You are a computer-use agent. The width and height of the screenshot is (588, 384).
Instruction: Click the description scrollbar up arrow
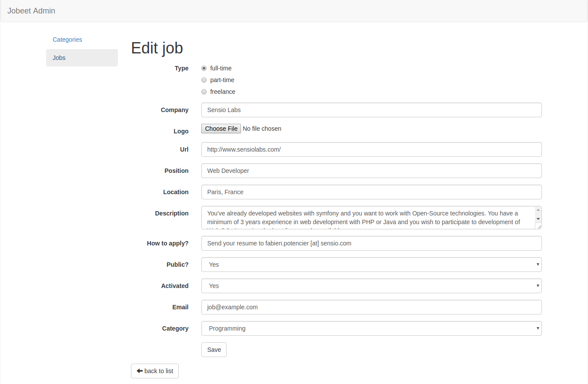[x=538, y=210]
